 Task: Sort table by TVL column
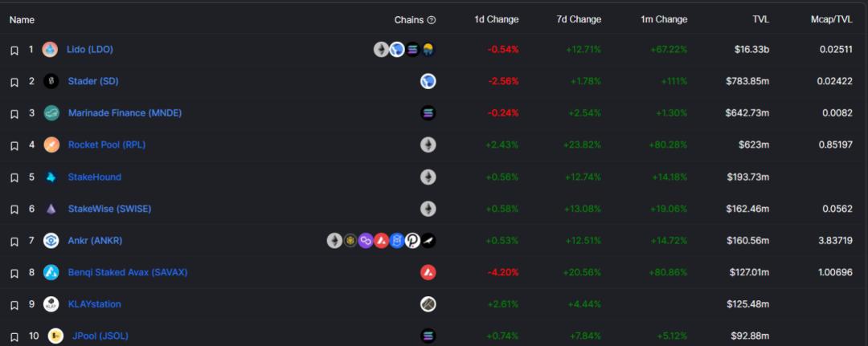759,19
